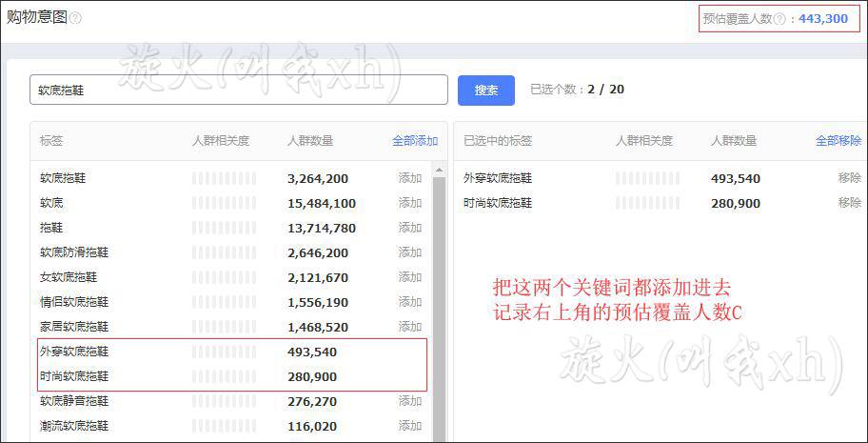This screenshot has height=443, width=868.
Task: Add the 潮流软底拖鞋 tag
Action: pos(410,426)
